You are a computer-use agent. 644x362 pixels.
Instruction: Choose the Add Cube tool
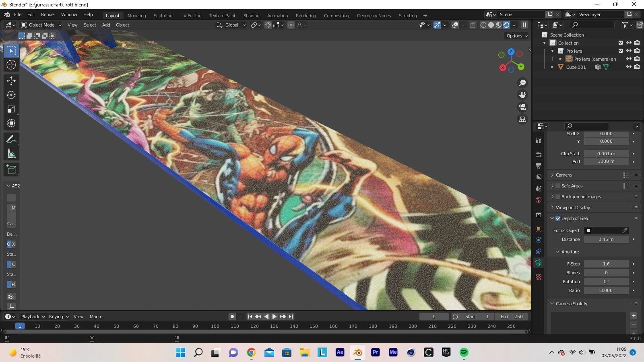point(11,170)
